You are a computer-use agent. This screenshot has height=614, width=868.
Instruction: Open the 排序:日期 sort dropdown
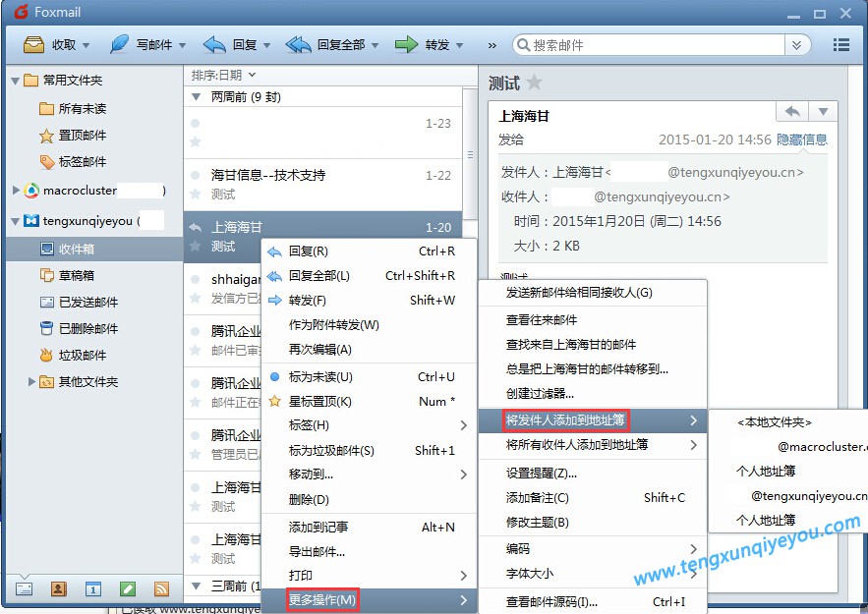coord(223,75)
